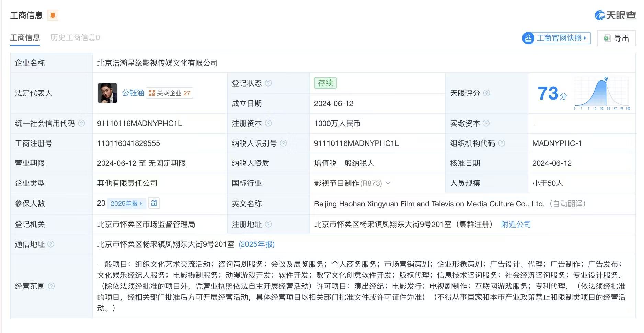
Task: Expand the 影视节目制作 industry chevron
Action: 388,183
